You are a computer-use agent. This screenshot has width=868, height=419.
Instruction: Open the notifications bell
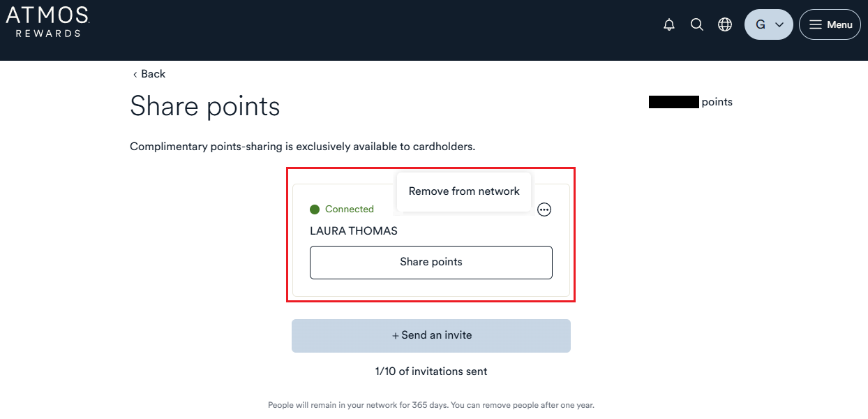(669, 25)
